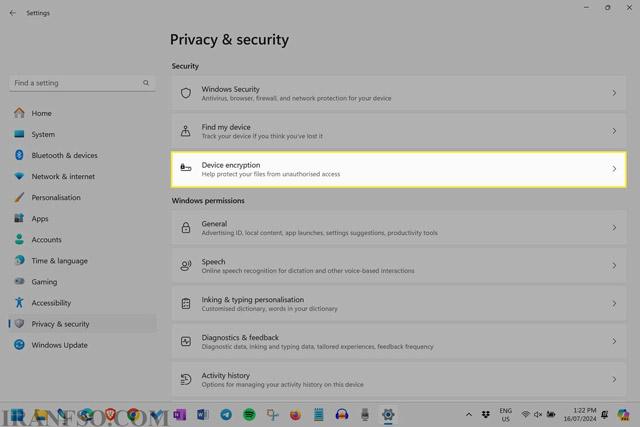
Task: Open Snipping Tool from the taskbar
Action: 273,415
